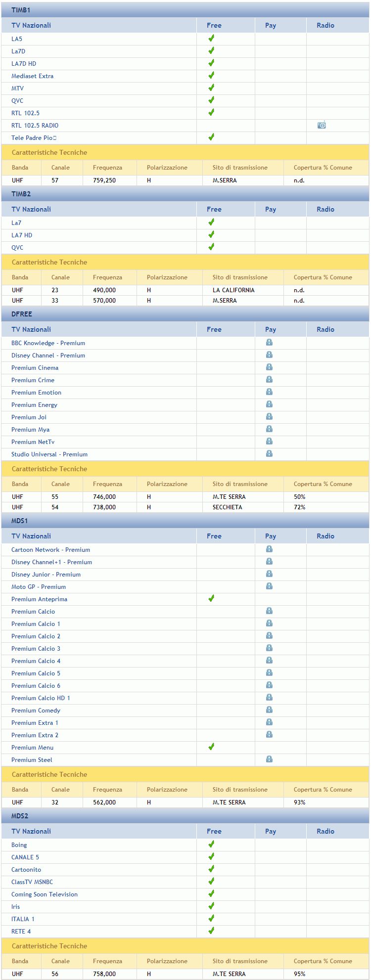The height and width of the screenshot is (980, 371).
Task: Open the Premium Calcio 1 link
Action: pyautogui.click(x=36, y=624)
